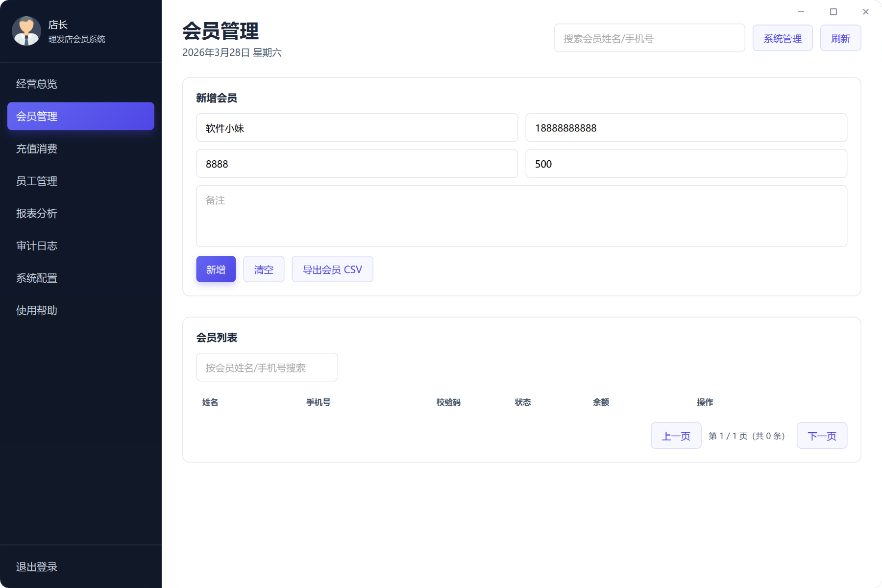Click the 手机号 column header
The height and width of the screenshot is (588, 882).
coord(318,402)
